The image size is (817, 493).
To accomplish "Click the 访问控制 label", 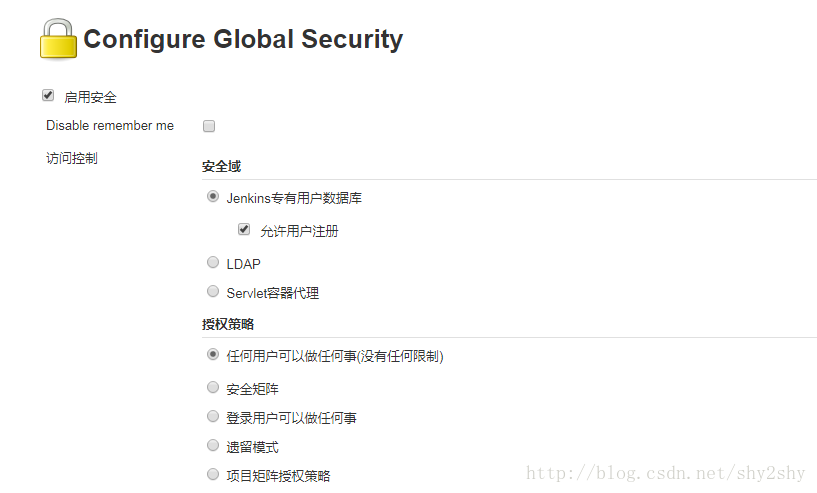I will click(72, 158).
